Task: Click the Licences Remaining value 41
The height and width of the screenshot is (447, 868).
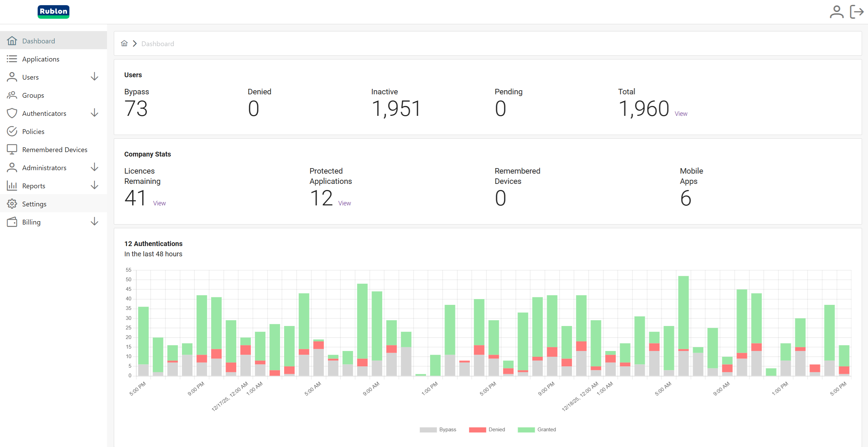Action: click(136, 198)
